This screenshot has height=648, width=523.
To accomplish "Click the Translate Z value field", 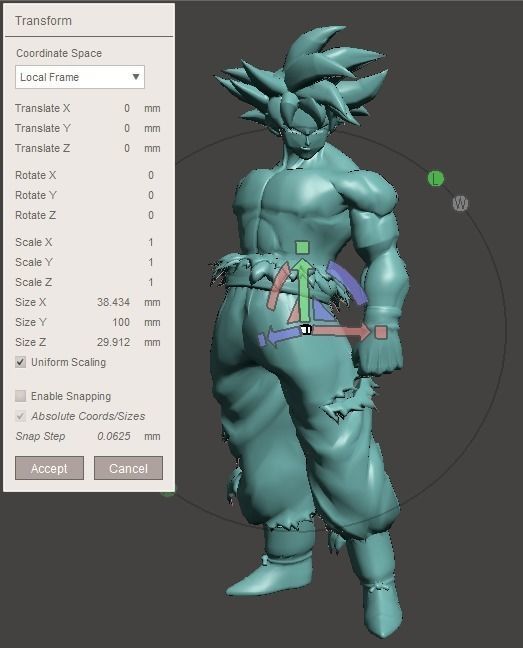I will (x=127, y=148).
